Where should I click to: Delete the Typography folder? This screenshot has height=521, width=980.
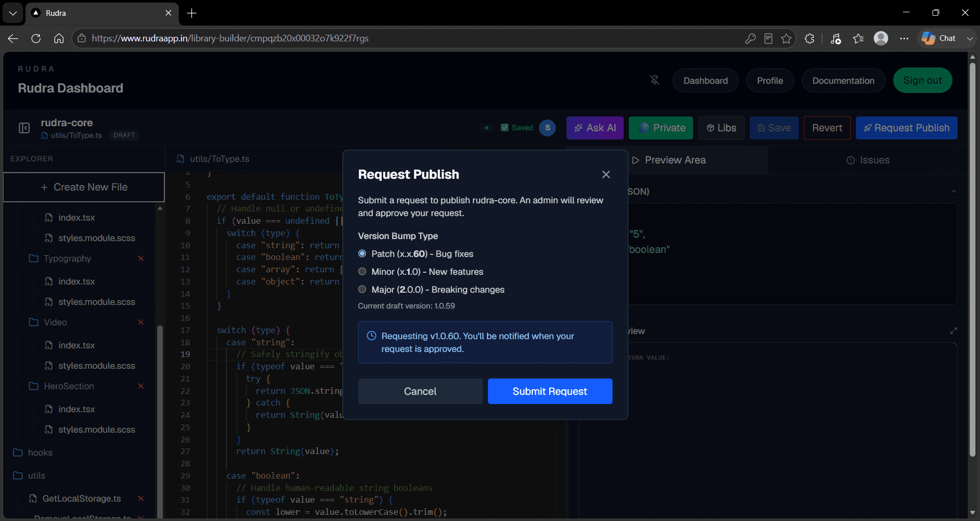(141, 258)
